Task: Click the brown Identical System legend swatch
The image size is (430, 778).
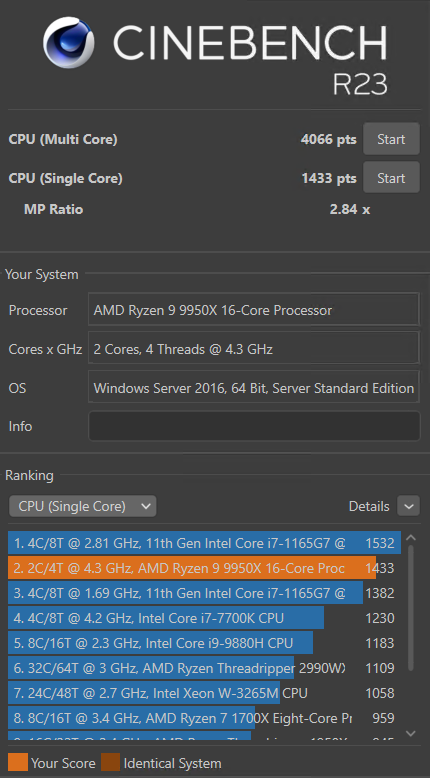Action: (111, 762)
